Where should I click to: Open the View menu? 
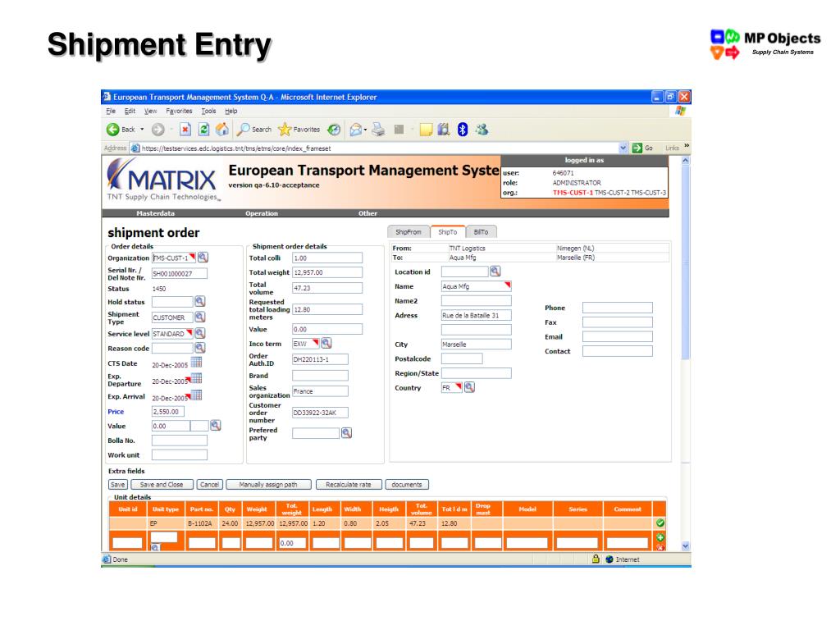151,112
